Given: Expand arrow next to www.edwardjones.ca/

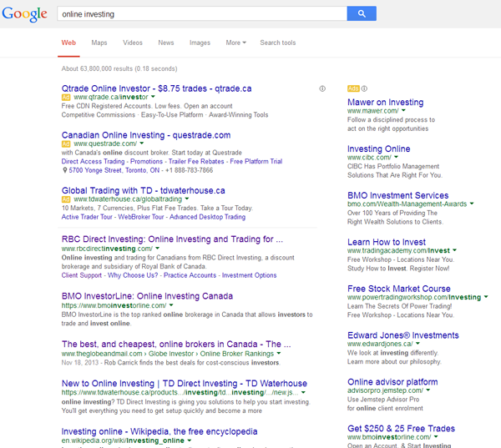Looking at the screenshot, I should pyautogui.click(x=417, y=344).
